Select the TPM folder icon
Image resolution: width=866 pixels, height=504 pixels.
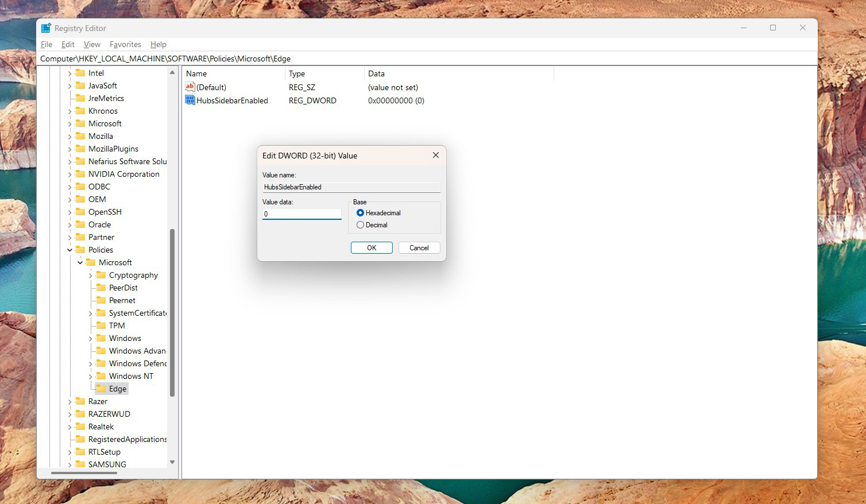101,325
